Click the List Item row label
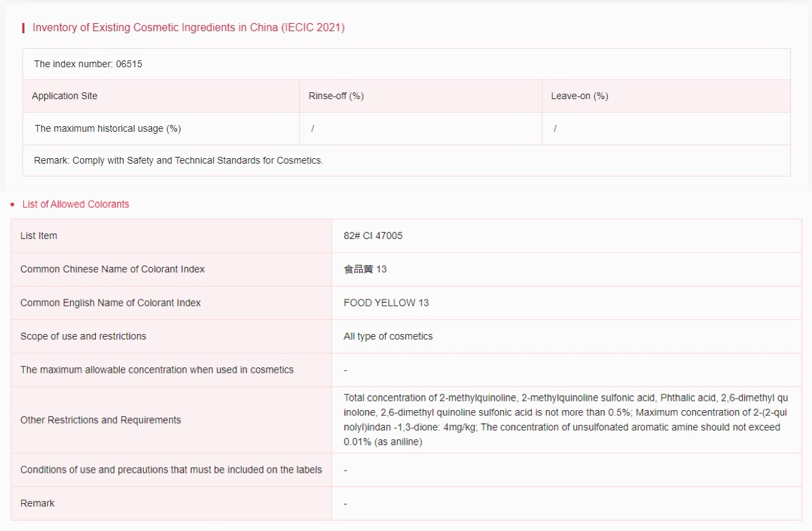The image size is (812, 531). [39, 236]
